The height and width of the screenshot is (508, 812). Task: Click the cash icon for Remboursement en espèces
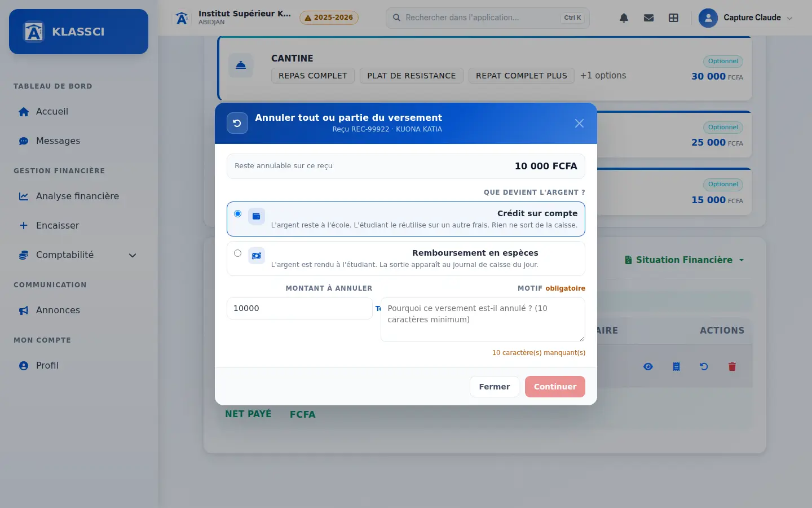click(257, 256)
